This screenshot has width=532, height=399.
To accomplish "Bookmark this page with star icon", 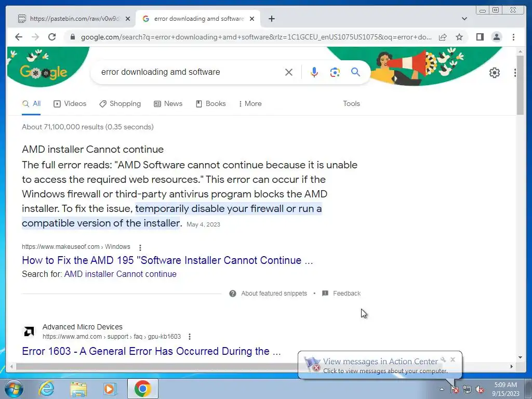I will point(459,37).
